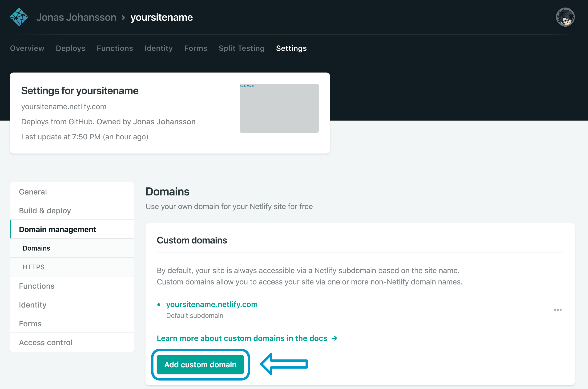The image size is (588, 389).
Task: Click the Add custom domain button
Action: pyautogui.click(x=200, y=365)
